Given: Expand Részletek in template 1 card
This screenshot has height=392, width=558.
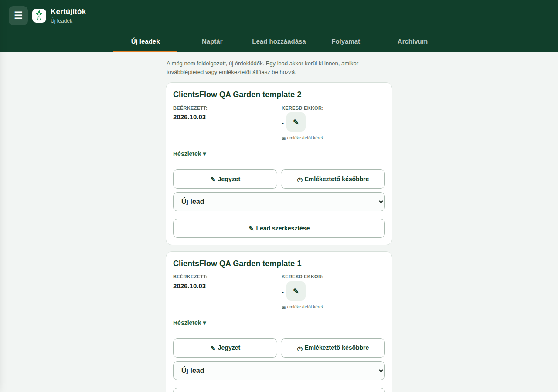Looking at the screenshot, I should tap(190, 323).
